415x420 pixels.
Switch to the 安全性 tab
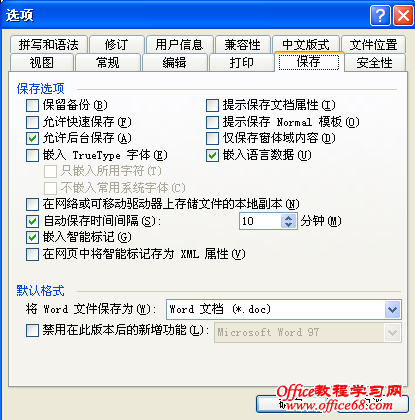375,63
